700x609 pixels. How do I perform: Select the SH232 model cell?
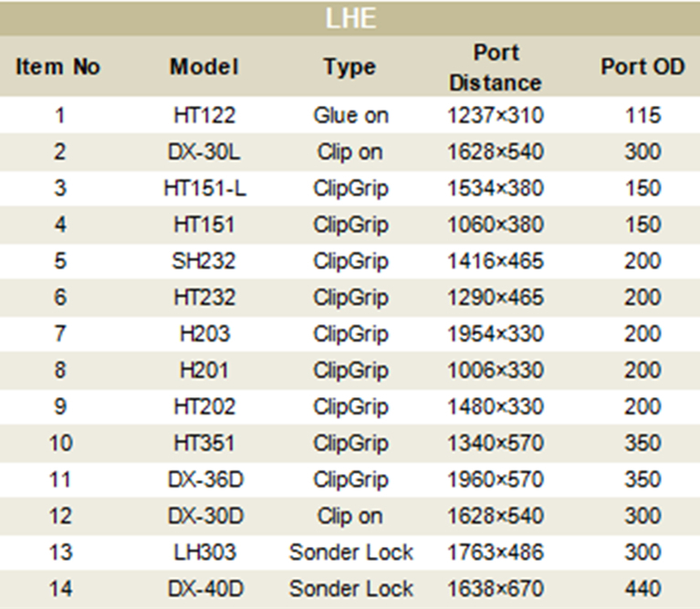(204, 261)
